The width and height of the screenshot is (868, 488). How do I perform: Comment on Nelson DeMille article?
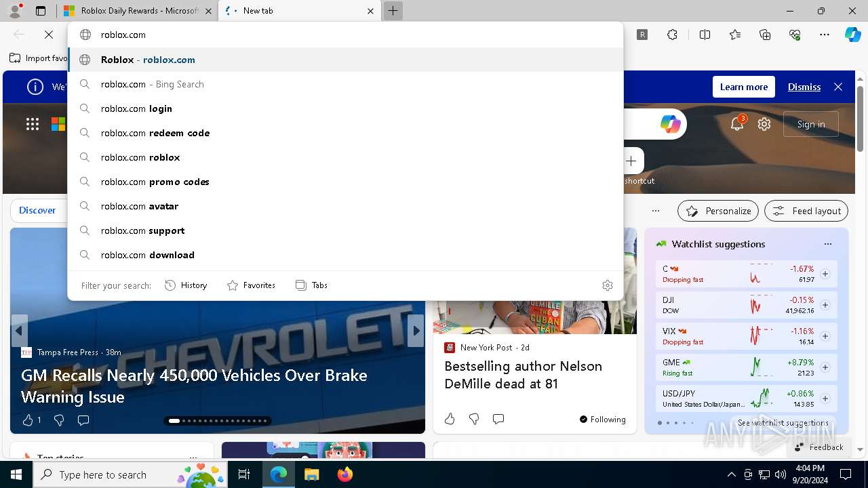tap(498, 419)
